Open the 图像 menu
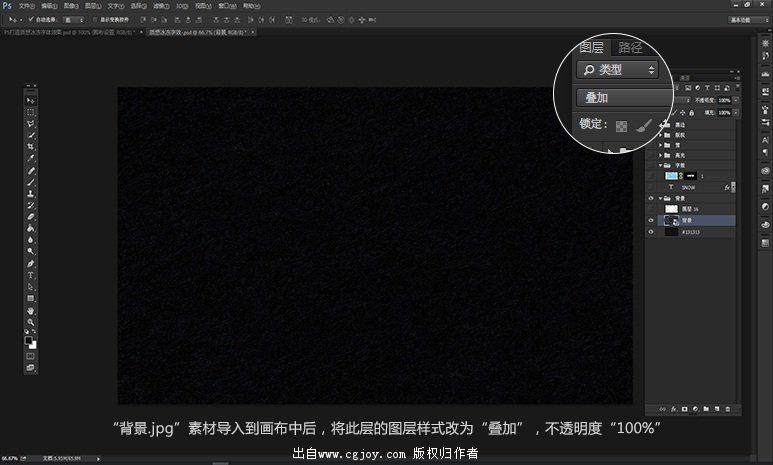The image size is (773, 465). 71,6
